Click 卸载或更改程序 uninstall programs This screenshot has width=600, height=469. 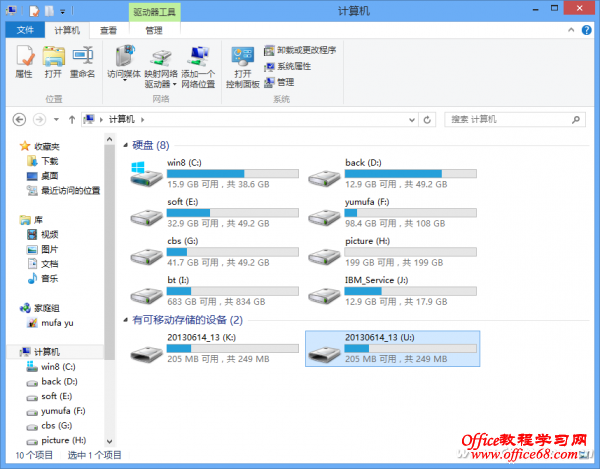point(300,50)
